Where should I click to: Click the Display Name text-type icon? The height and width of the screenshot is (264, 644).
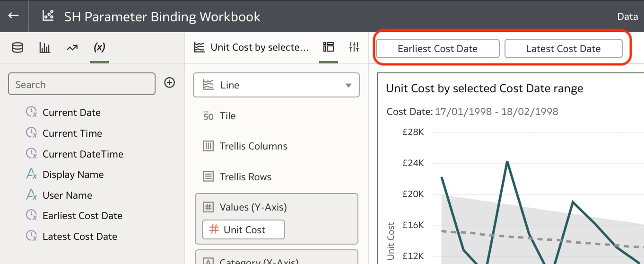[31, 175]
